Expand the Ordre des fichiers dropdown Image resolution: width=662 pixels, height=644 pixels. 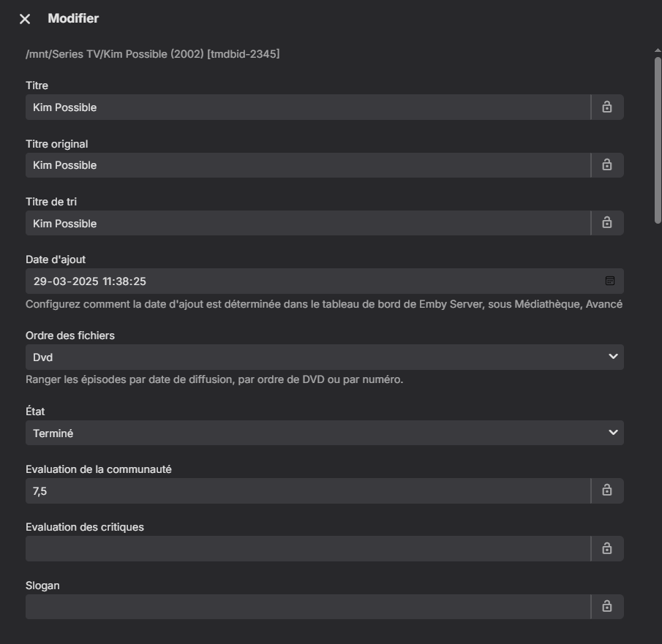(x=324, y=357)
